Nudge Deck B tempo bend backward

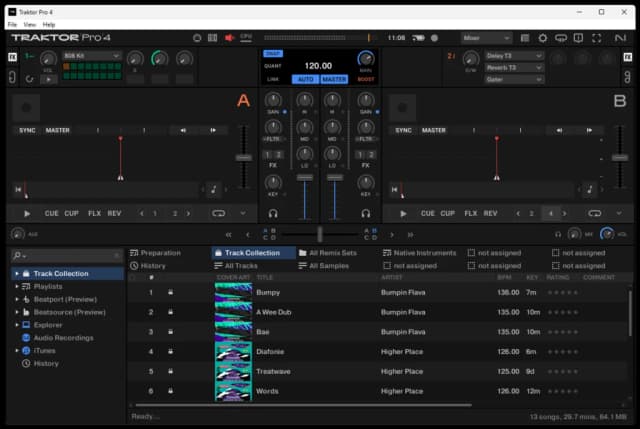pos(560,130)
